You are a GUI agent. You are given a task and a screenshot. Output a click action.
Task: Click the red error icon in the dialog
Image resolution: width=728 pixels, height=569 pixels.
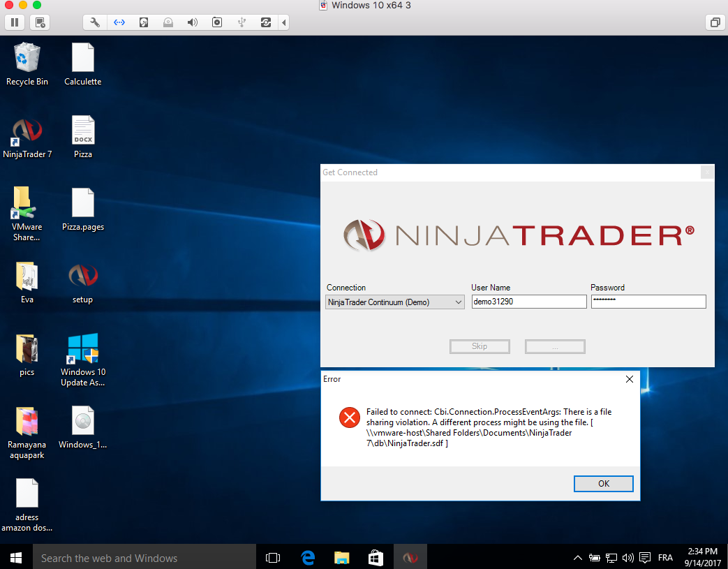(x=350, y=417)
